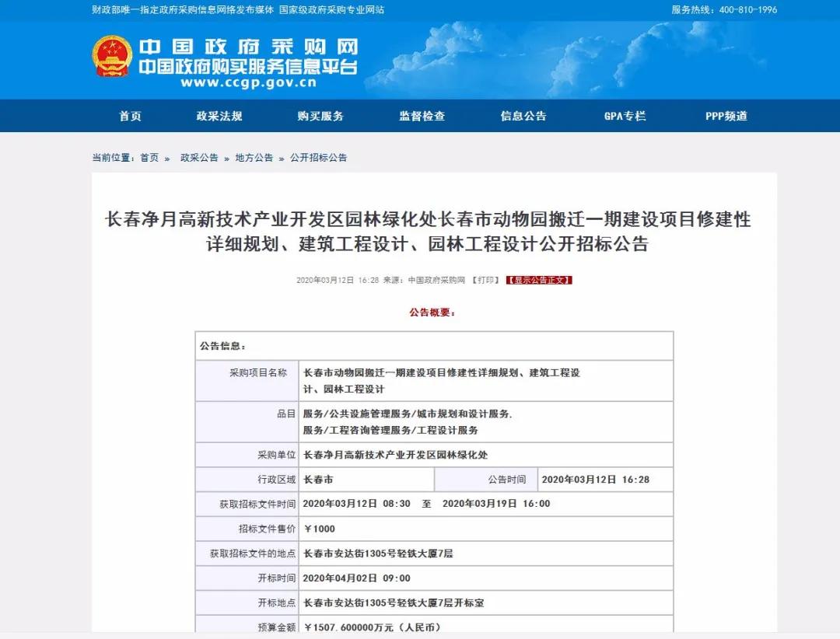This screenshot has width=840, height=639.
Task: Go to 公开招标公告 in the breadcrumb
Action: pyautogui.click(x=319, y=158)
